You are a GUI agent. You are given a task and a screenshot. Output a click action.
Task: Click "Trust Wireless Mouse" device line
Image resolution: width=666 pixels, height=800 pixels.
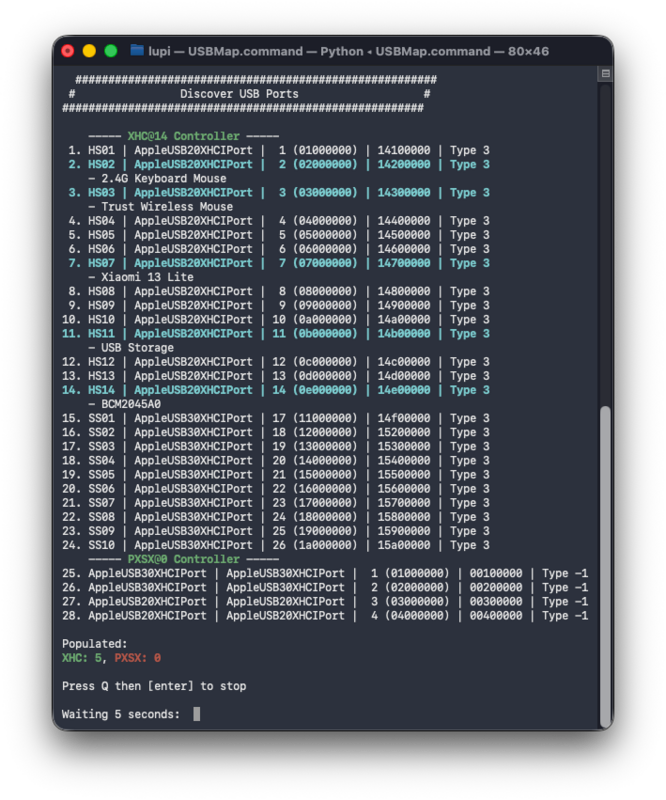(x=167, y=207)
